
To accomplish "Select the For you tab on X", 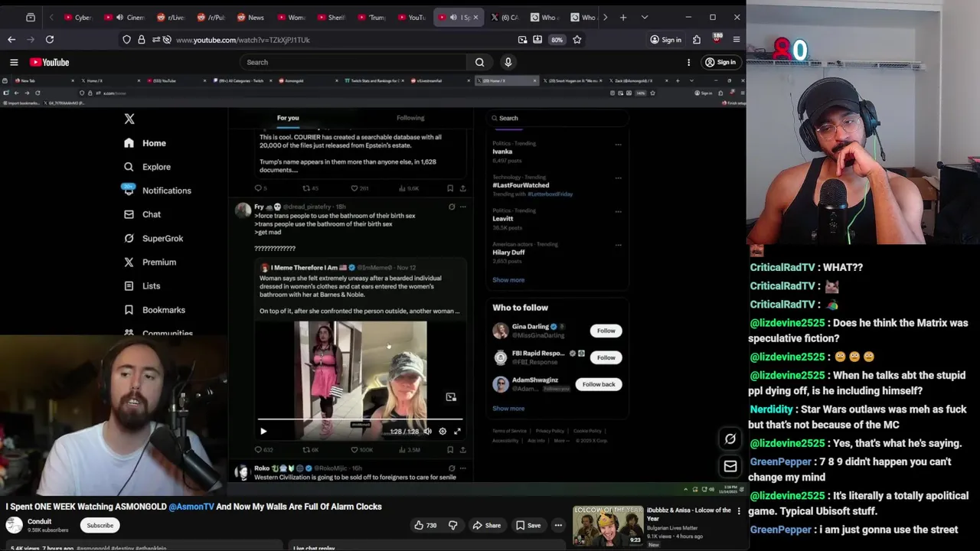I will click(288, 118).
